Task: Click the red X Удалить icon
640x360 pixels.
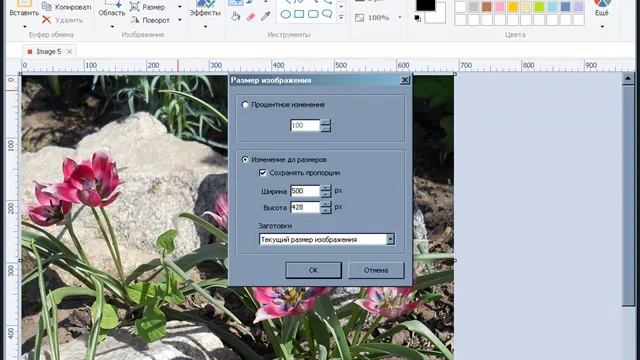Action: [47, 20]
